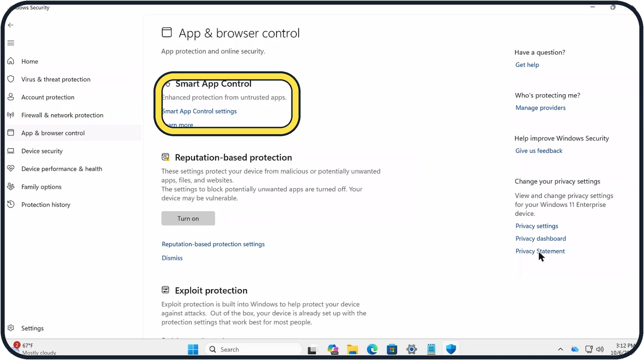Open network status in system tray

click(589, 349)
